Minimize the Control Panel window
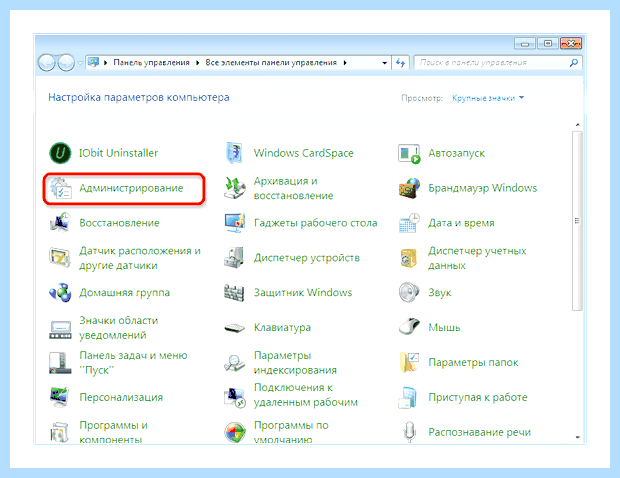The image size is (620, 478). (x=525, y=43)
